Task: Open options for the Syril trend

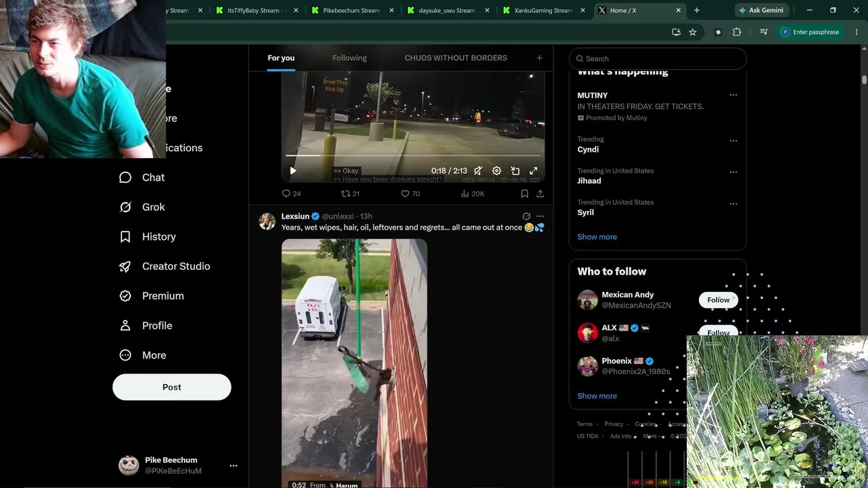Action: [x=733, y=203]
